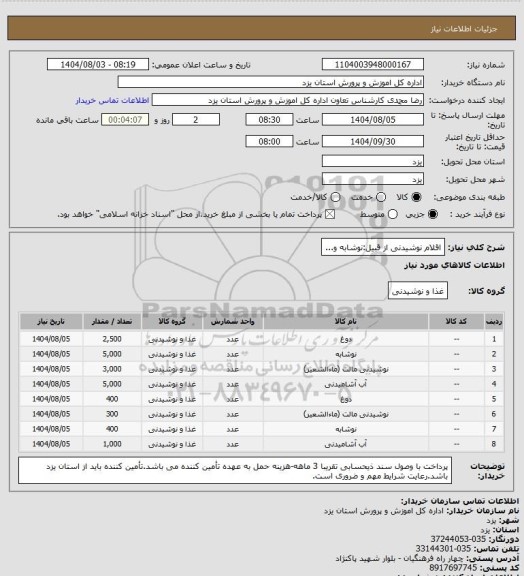
Task: Click the quantity 300 in row 6
Action: (x=112, y=414)
